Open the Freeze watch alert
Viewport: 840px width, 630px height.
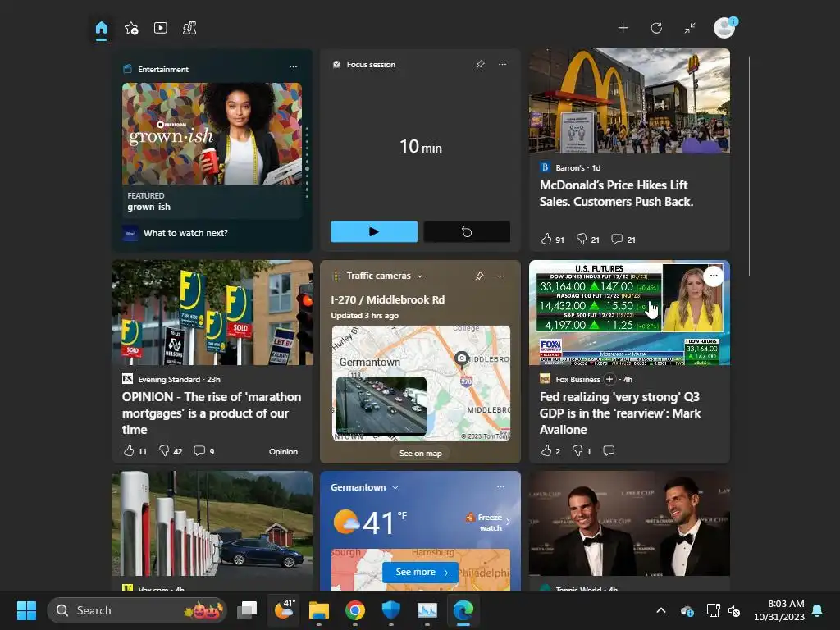pos(489,522)
